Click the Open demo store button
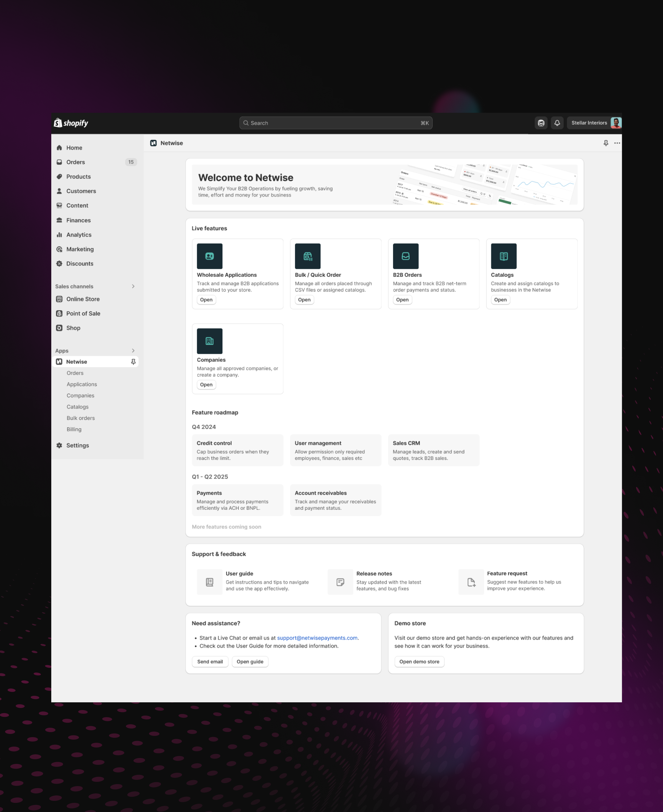Image resolution: width=663 pixels, height=812 pixels. 419,661
